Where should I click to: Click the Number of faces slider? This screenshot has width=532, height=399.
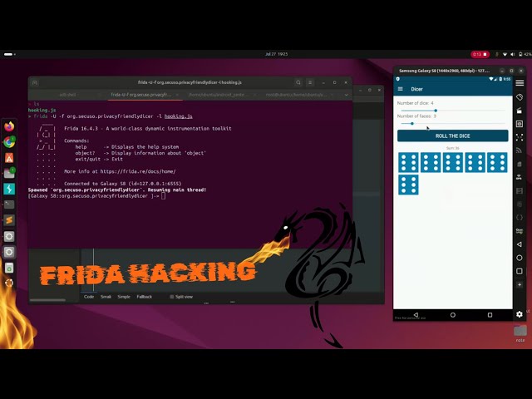point(452,124)
